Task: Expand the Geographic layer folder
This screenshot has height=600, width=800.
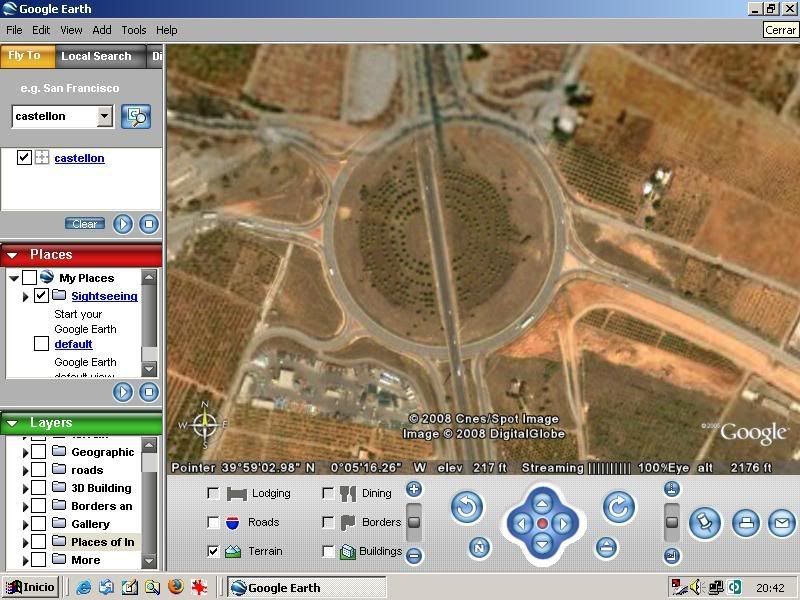Action: (x=26, y=453)
